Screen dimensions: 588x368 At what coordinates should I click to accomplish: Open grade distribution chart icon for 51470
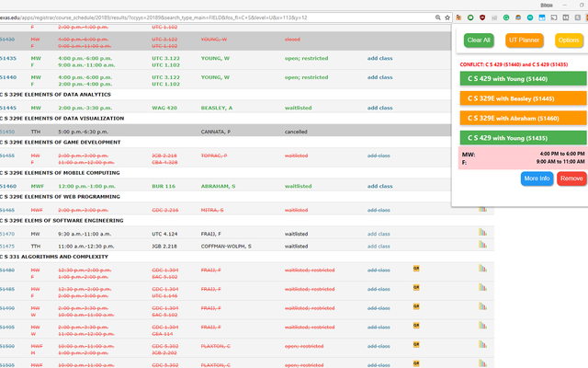(481, 234)
